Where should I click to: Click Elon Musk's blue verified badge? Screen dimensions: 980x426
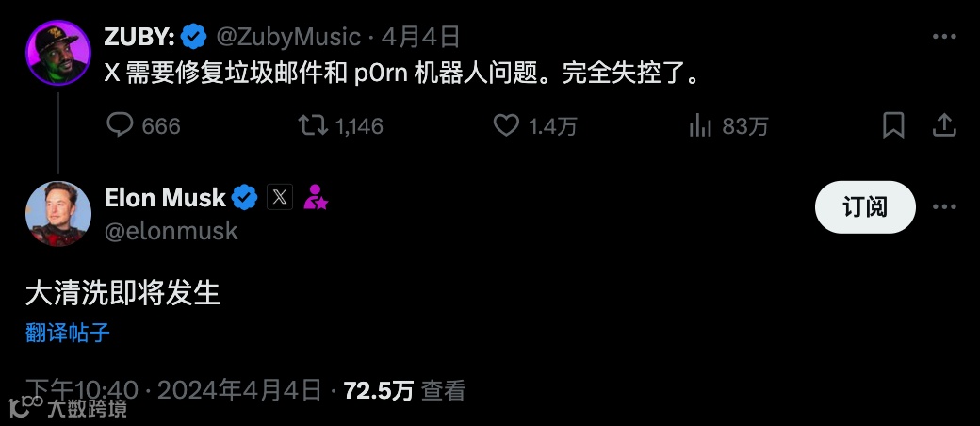point(244,198)
